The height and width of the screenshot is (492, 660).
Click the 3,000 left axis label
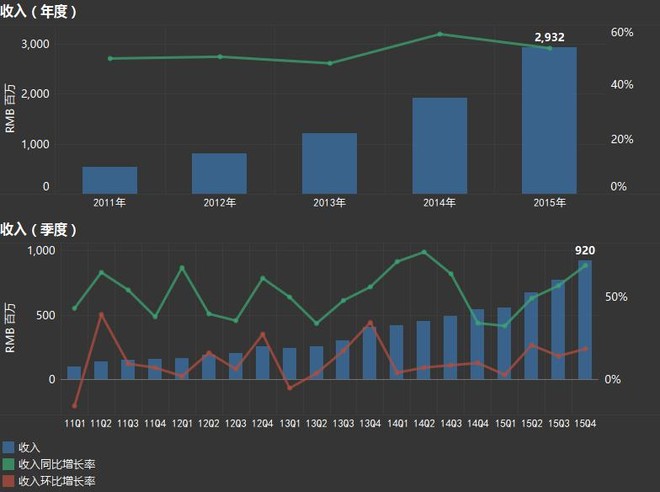pos(35,44)
